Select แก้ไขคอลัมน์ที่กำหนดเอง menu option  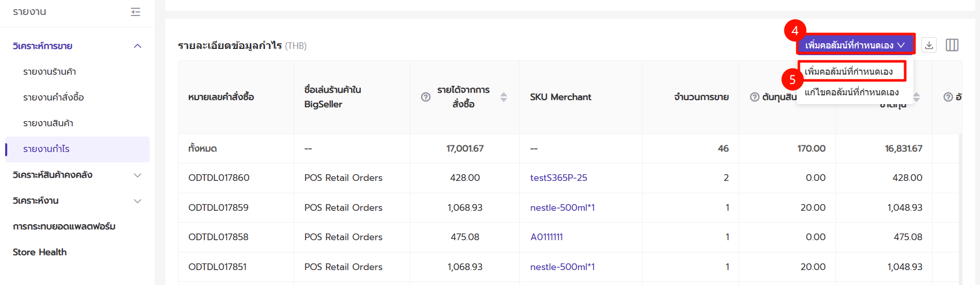(852, 92)
